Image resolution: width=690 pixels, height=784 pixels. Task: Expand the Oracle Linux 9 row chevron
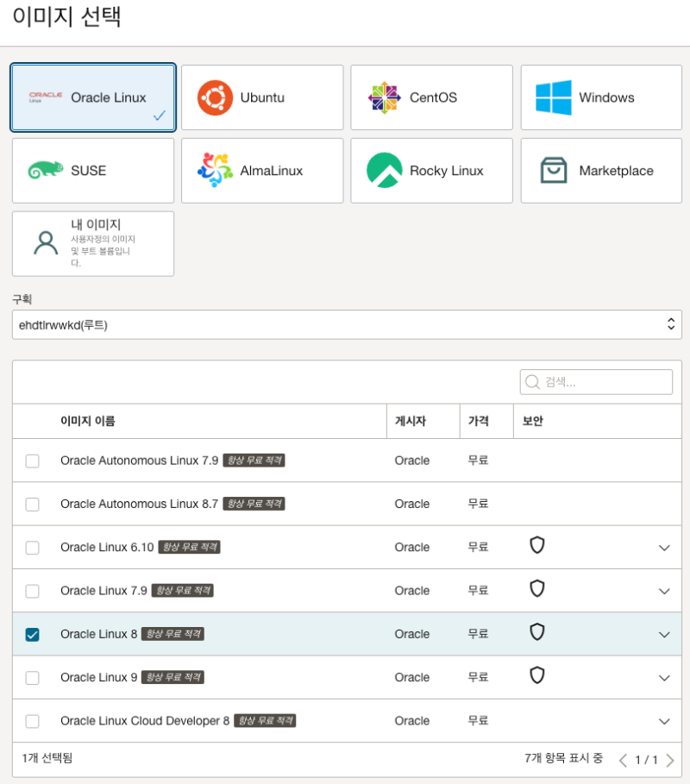(x=664, y=678)
